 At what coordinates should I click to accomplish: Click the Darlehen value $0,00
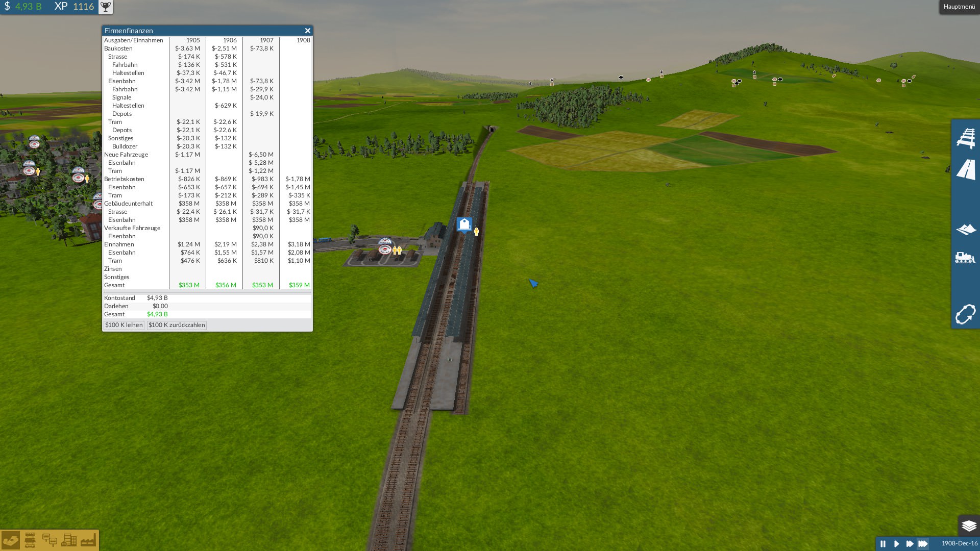(160, 306)
